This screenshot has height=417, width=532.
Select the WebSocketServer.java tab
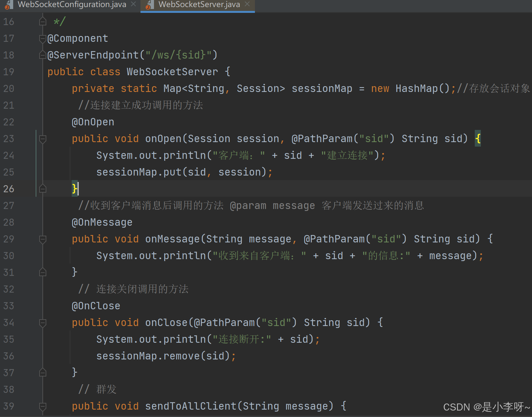click(199, 5)
